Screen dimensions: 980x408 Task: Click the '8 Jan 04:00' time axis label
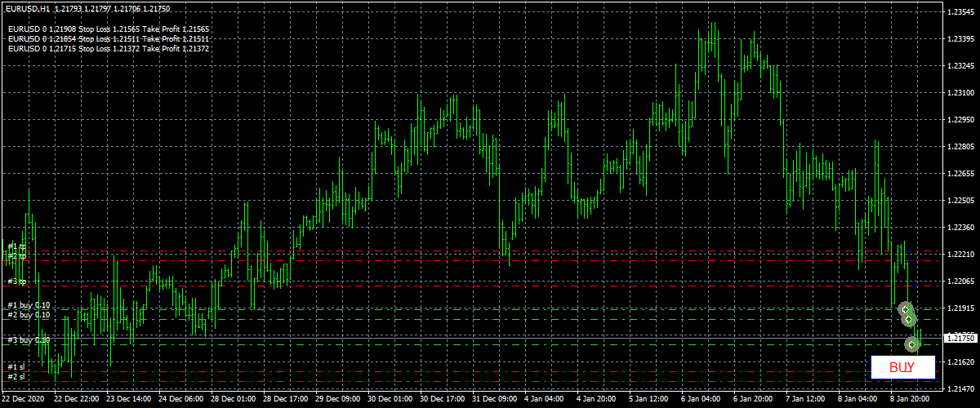(859, 400)
